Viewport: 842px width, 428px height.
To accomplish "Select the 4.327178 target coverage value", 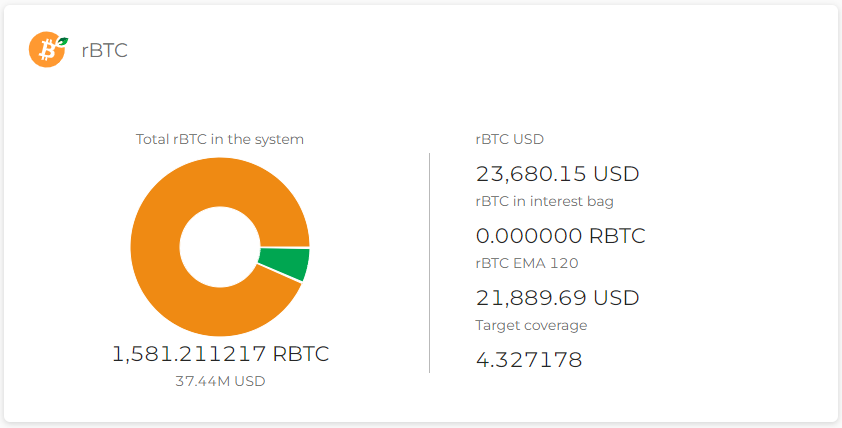I will (x=528, y=360).
